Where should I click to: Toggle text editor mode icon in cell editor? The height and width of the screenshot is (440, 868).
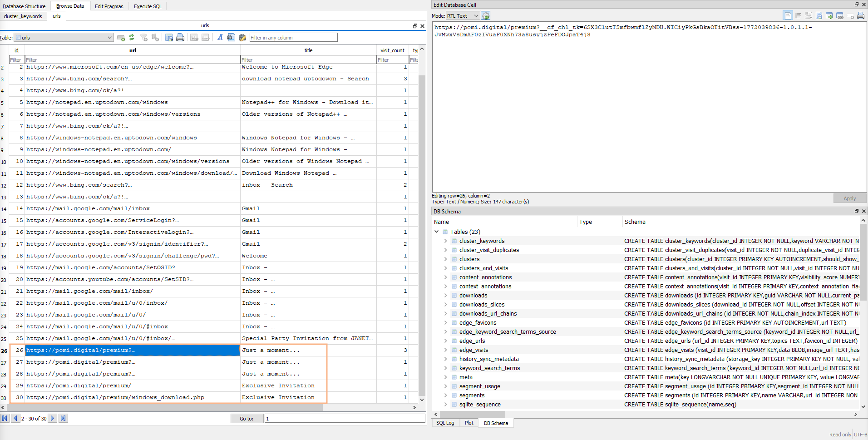(x=788, y=16)
